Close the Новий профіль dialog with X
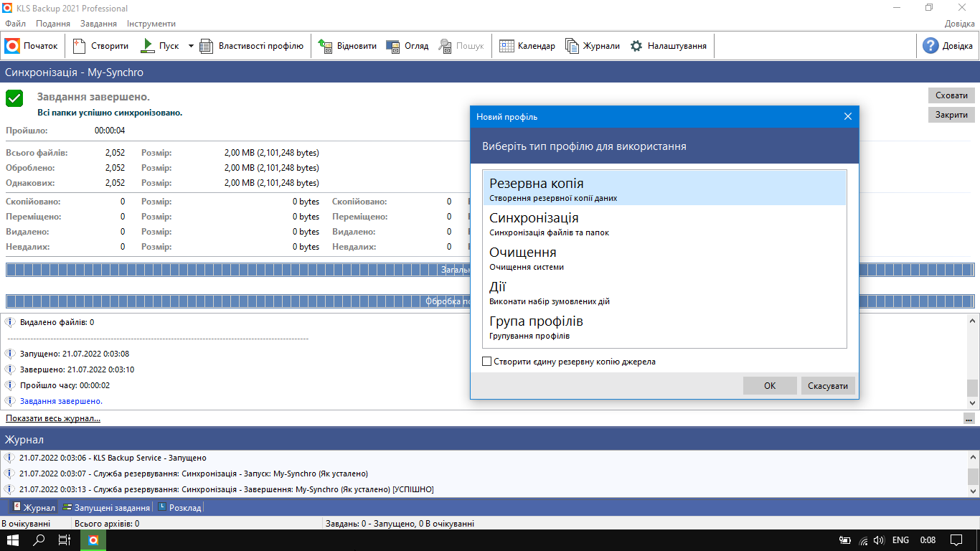980x551 pixels. (x=847, y=116)
